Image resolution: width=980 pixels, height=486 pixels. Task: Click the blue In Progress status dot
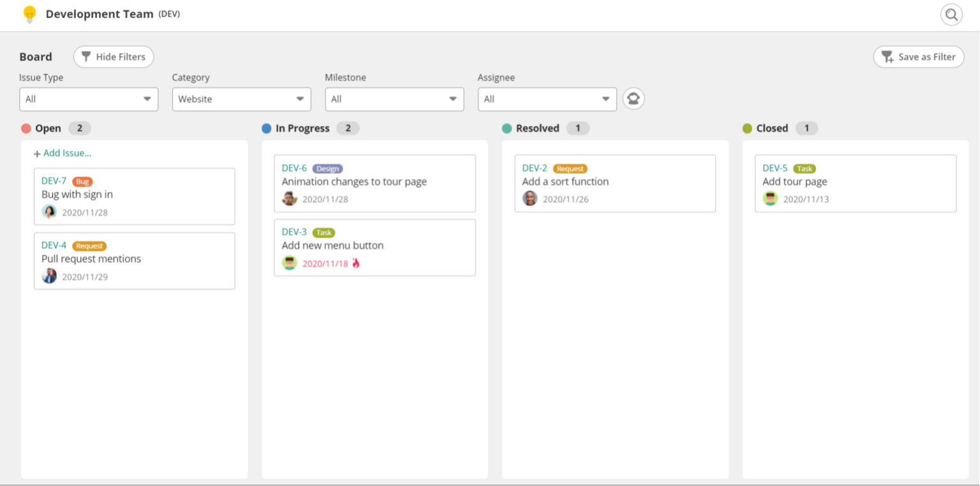pos(267,128)
